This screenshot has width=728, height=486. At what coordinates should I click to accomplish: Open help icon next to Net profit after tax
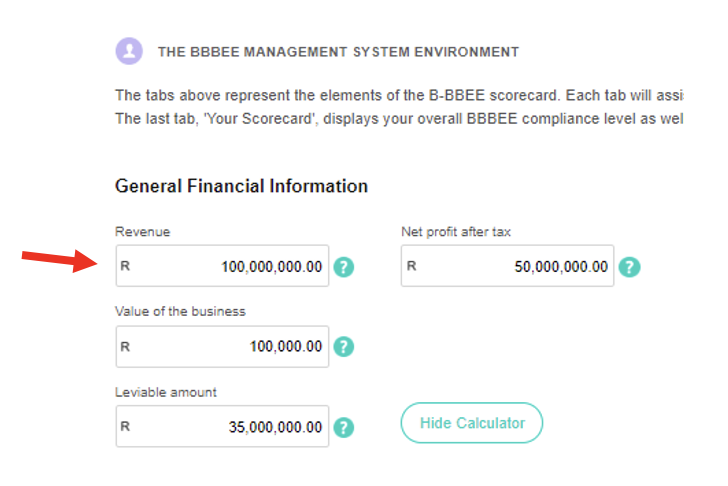click(x=630, y=267)
